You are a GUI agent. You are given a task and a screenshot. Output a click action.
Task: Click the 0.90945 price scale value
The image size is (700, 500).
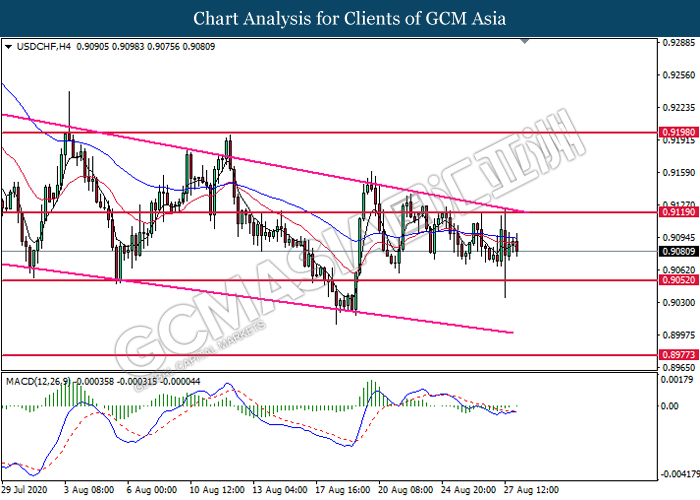[x=679, y=237]
